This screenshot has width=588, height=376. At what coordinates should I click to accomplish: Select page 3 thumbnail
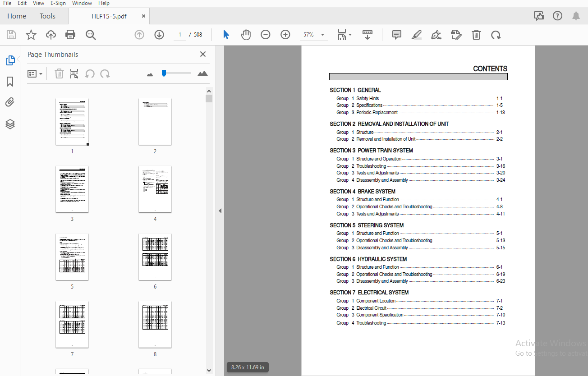tap(72, 189)
